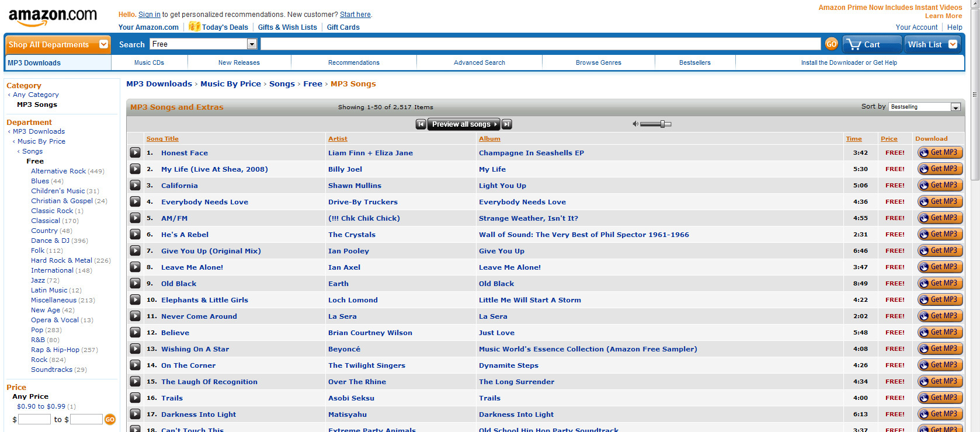Go back to Any Category
This screenshot has width=980, height=432.
(x=36, y=95)
